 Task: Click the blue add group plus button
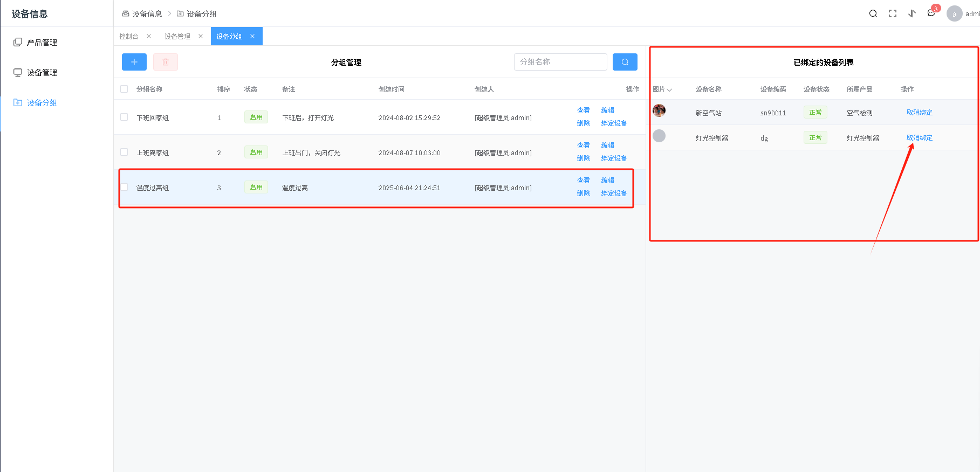tap(134, 62)
